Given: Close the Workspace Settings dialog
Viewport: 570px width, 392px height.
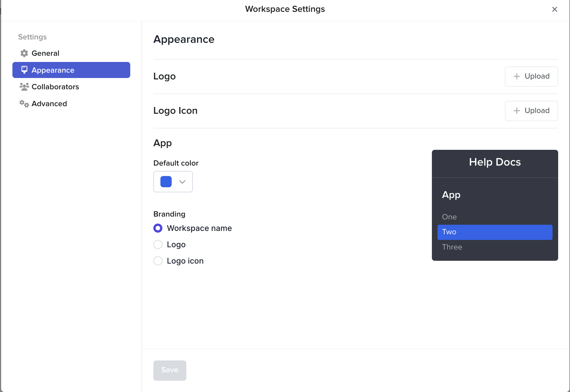Looking at the screenshot, I should click(554, 9).
